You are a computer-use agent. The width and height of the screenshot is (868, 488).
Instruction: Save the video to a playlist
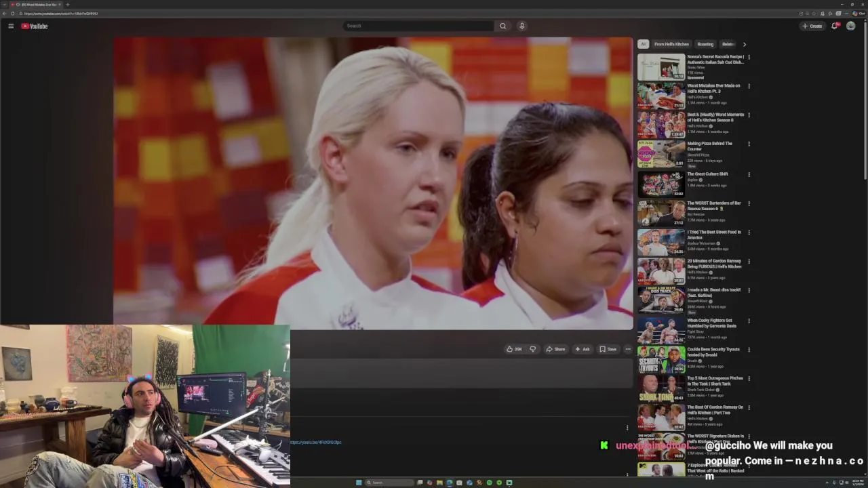coord(608,349)
